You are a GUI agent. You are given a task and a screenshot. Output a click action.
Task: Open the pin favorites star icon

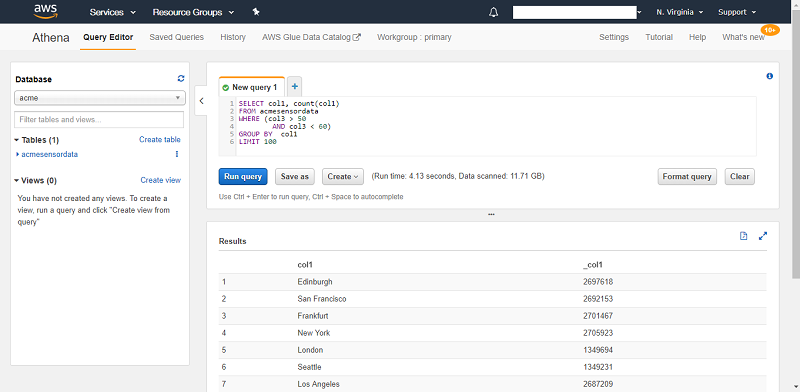[256, 12]
